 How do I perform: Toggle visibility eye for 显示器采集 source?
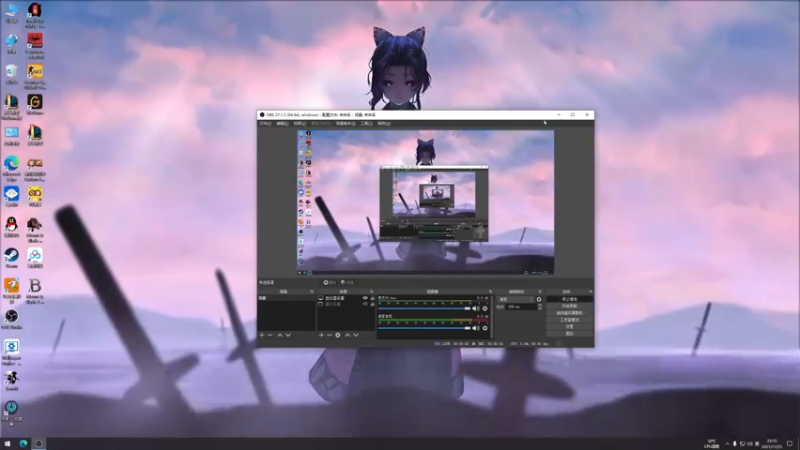tap(365, 298)
